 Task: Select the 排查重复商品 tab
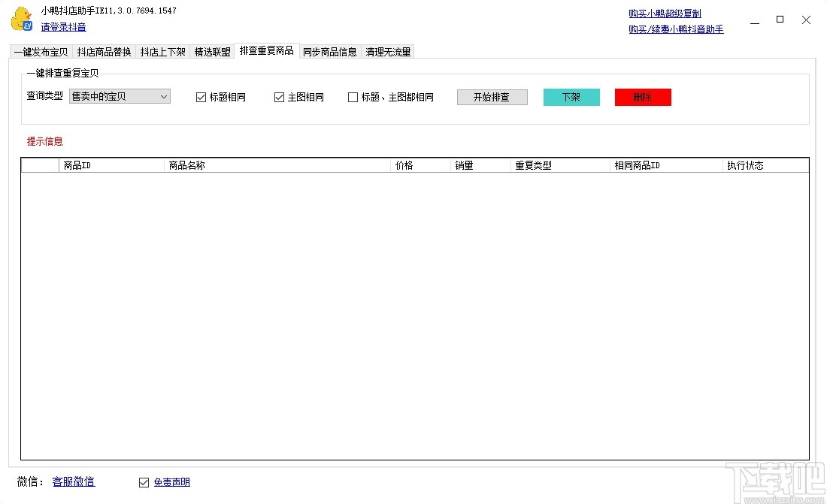pos(267,50)
